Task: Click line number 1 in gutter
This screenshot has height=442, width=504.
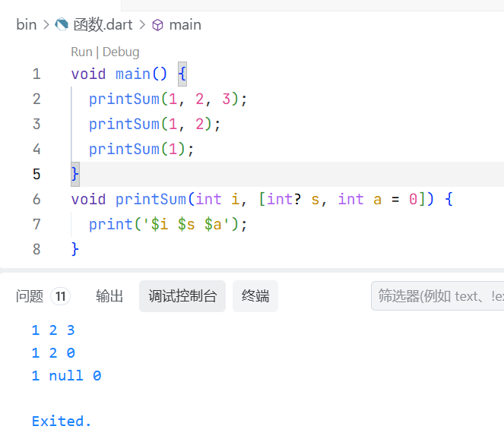Action: pos(36,74)
